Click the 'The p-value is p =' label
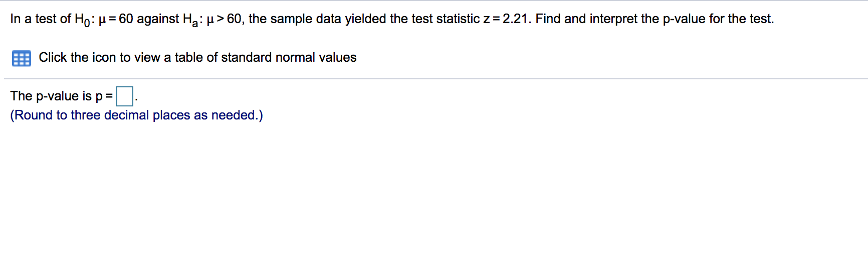Image resolution: width=868 pixels, height=256 pixels. pos(61,96)
